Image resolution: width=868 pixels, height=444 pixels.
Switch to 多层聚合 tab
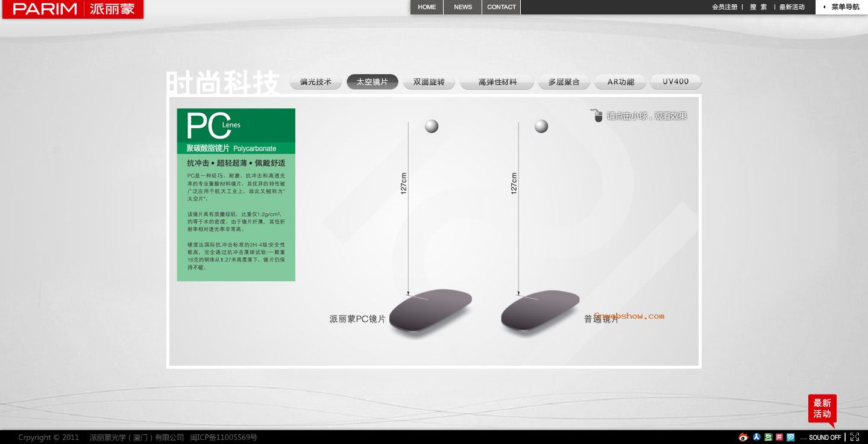pos(564,82)
